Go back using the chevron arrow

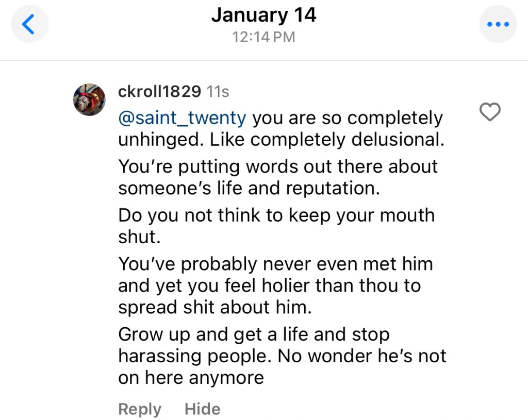tap(29, 24)
